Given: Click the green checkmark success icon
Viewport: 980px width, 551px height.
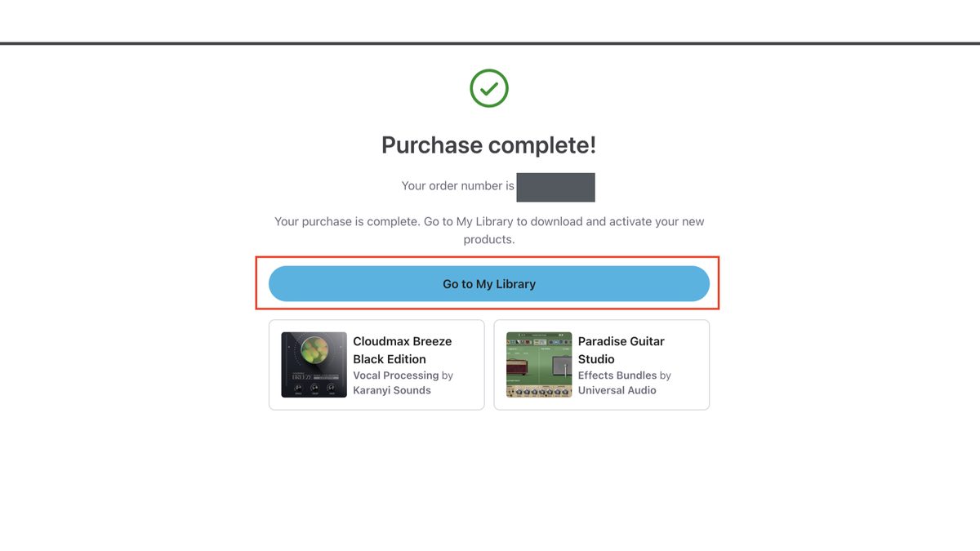Looking at the screenshot, I should (489, 88).
